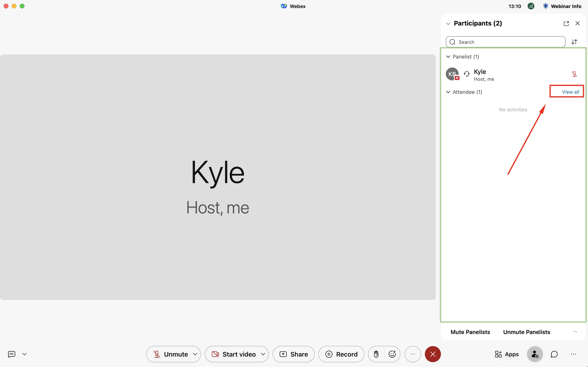Open the Unmute audio options arrow
This screenshot has width=588, height=367.
click(195, 354)
